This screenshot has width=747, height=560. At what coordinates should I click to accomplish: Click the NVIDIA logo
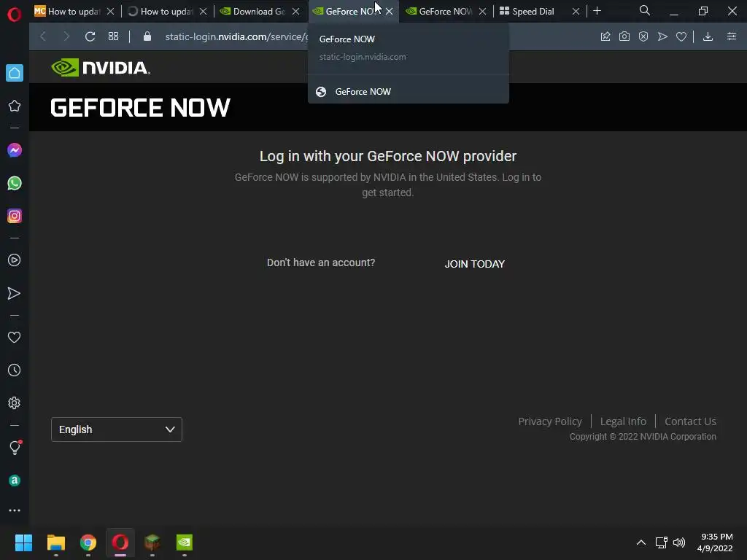(101, 68)
